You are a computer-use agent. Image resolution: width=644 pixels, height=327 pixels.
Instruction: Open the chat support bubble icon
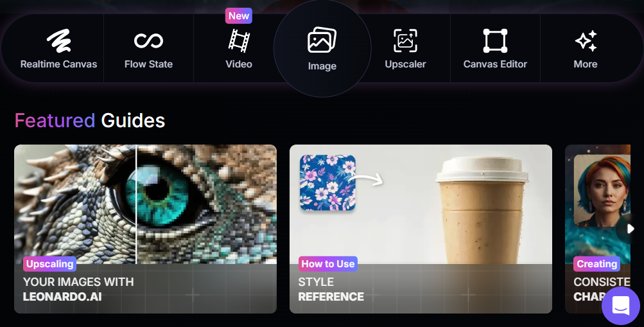click(x=621, y=306)
